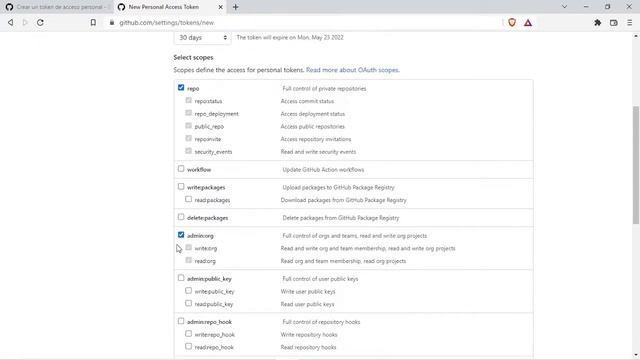
Task: Open the 30 days expiration dropdown
Action: [202, 38]
